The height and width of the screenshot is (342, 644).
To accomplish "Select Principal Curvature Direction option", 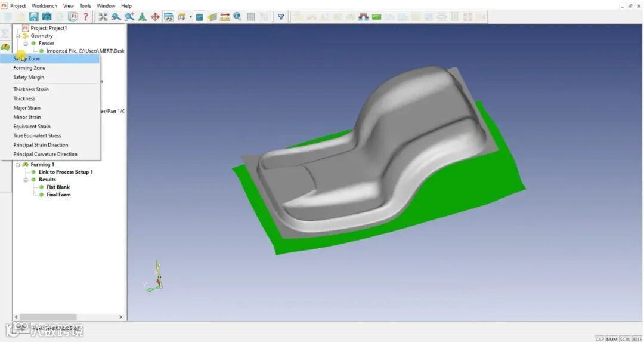I will point(50,154).
